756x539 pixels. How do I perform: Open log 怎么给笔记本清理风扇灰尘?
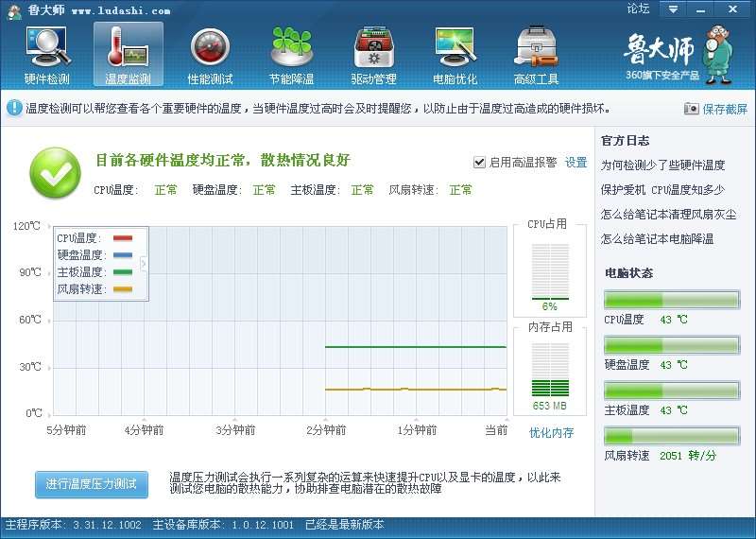669,215
